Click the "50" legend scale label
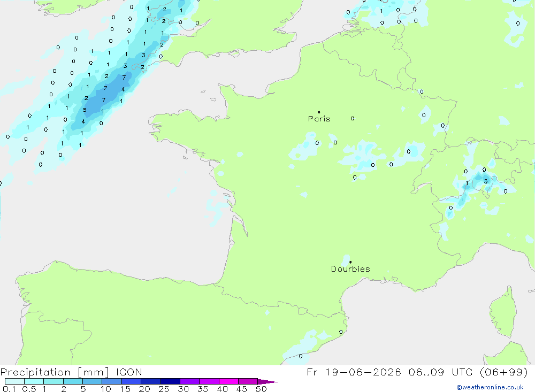 [262, 389]
